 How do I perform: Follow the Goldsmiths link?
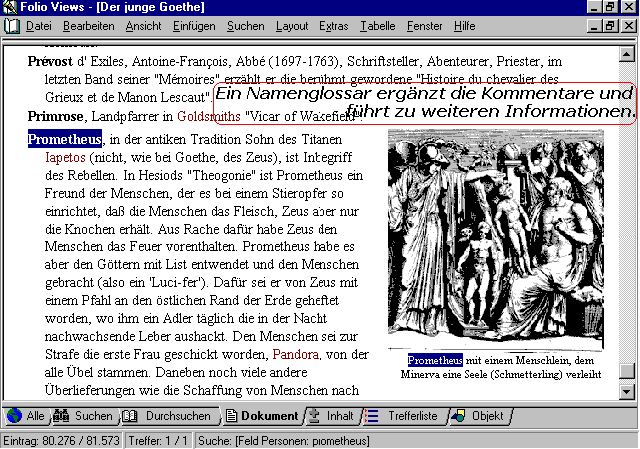[x=209, y=116]
